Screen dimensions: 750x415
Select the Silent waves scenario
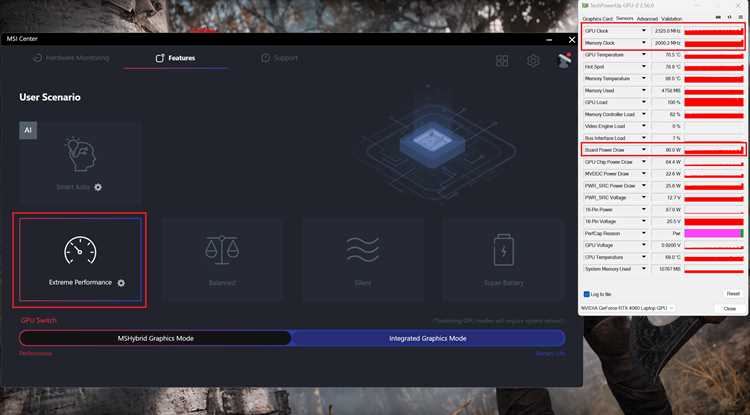pos(363,260)
